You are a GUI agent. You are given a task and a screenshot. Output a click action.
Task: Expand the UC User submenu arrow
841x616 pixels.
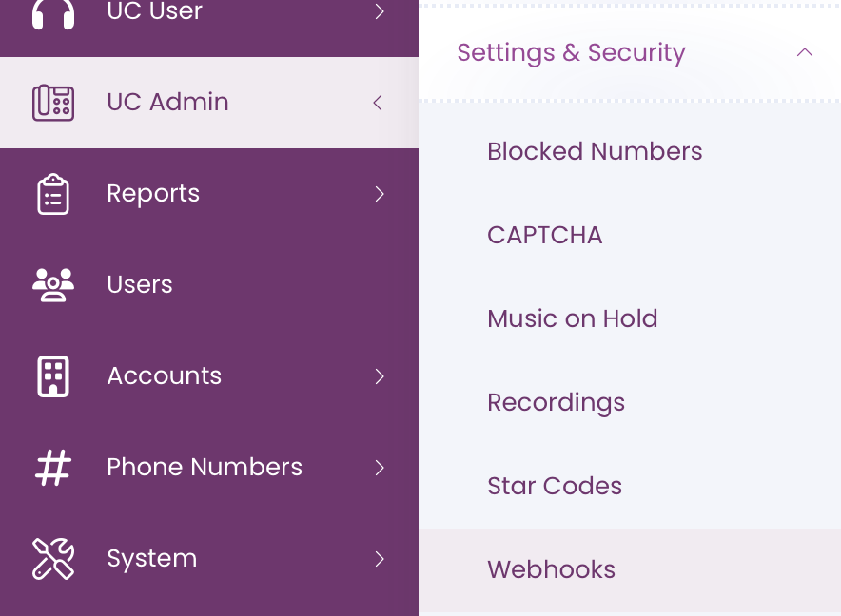click(x=380, y=11)
